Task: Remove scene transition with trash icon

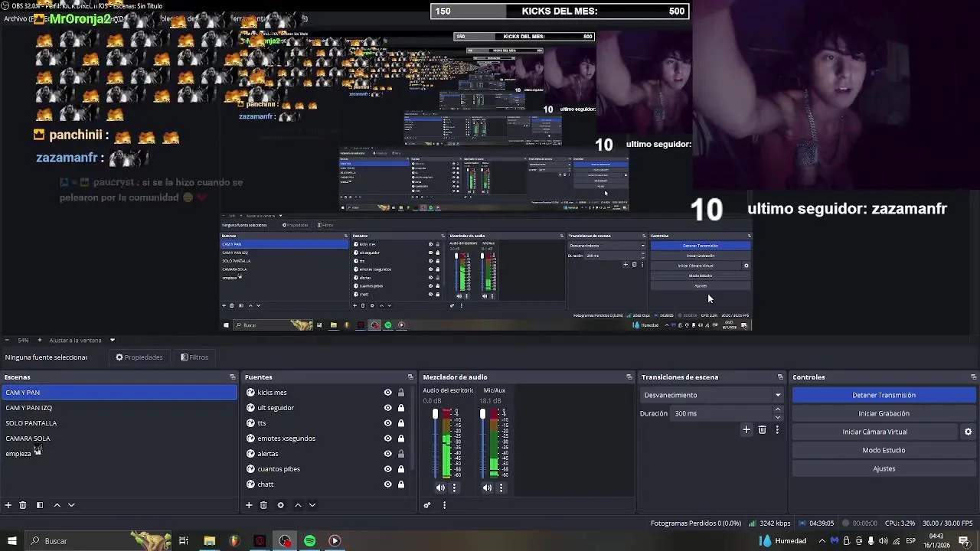Action: click(762, 430)
